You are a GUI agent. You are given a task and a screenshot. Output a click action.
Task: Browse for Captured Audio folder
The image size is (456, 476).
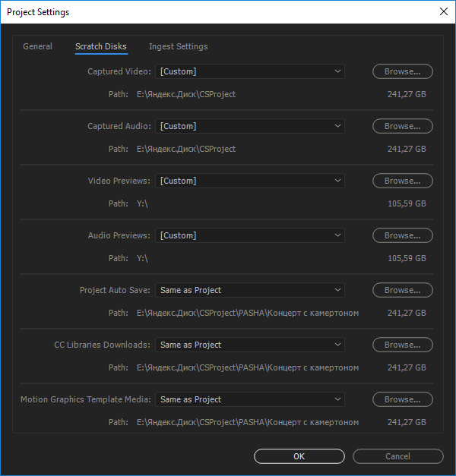coord(403,126)
